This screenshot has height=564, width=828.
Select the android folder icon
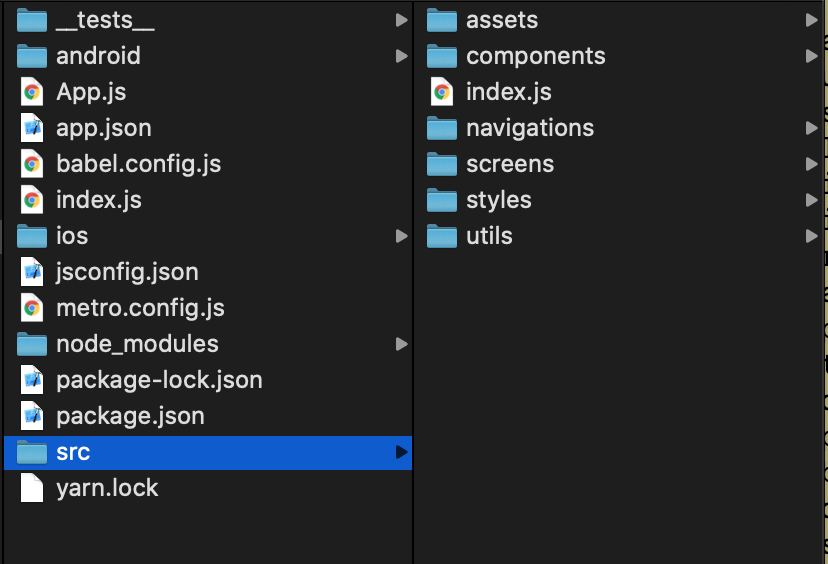tap(32, 56)
